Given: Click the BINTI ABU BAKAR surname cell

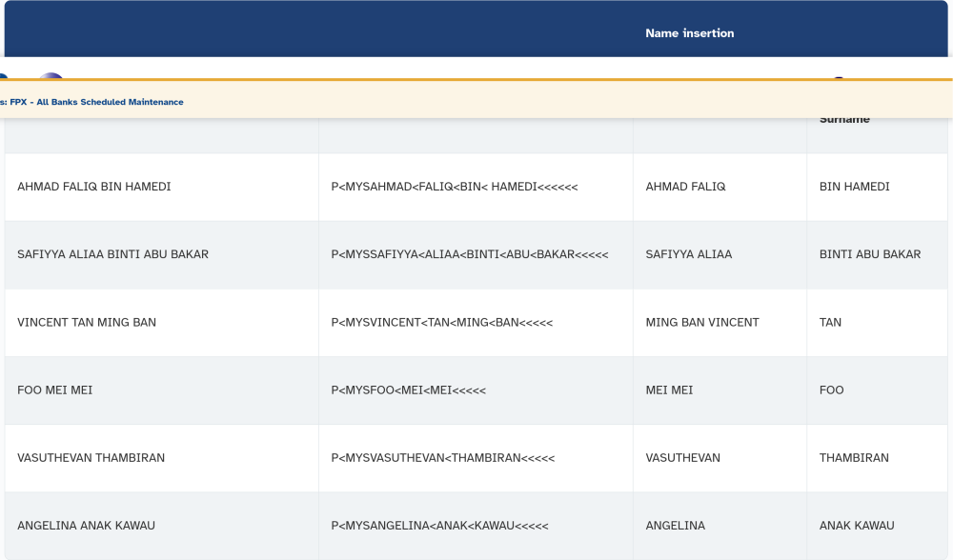Looking at the screenshot, I should 869,254.
